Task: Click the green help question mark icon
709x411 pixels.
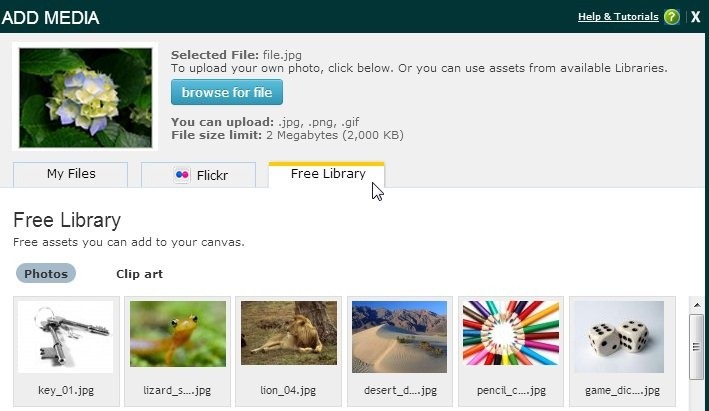Action: [671, 17]
